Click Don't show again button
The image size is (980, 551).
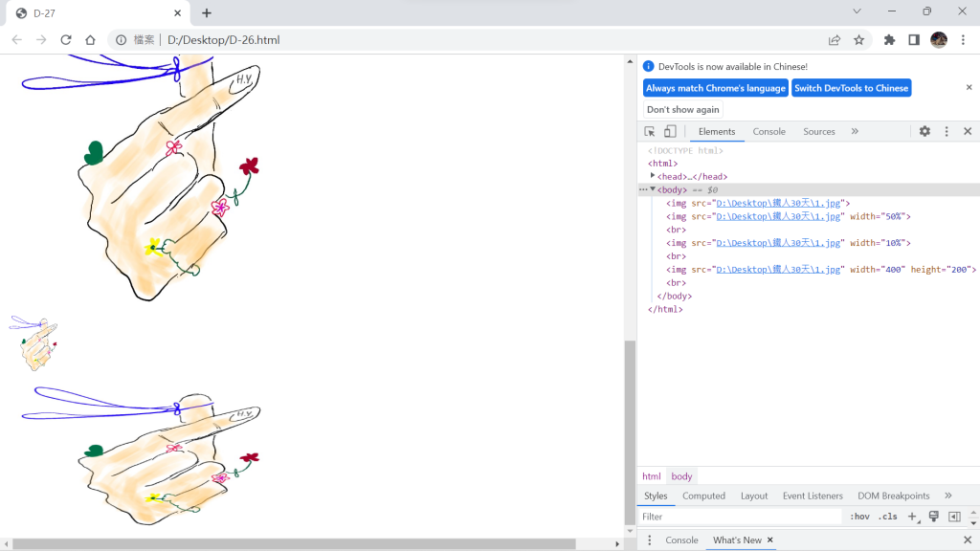pyautogui.click(x=683, y=109)
